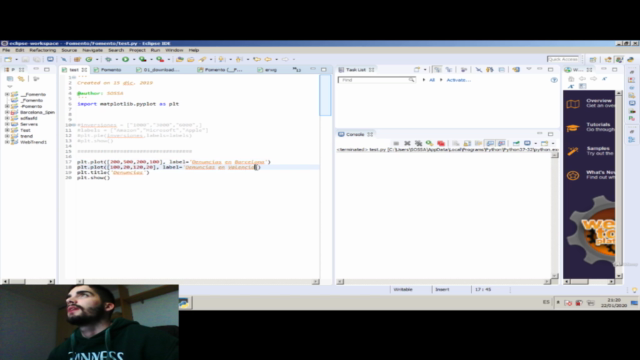Screen dimensions: 640x360
Task: Show hidden editor tabs overflow list
Action: [x=297, y=70]
